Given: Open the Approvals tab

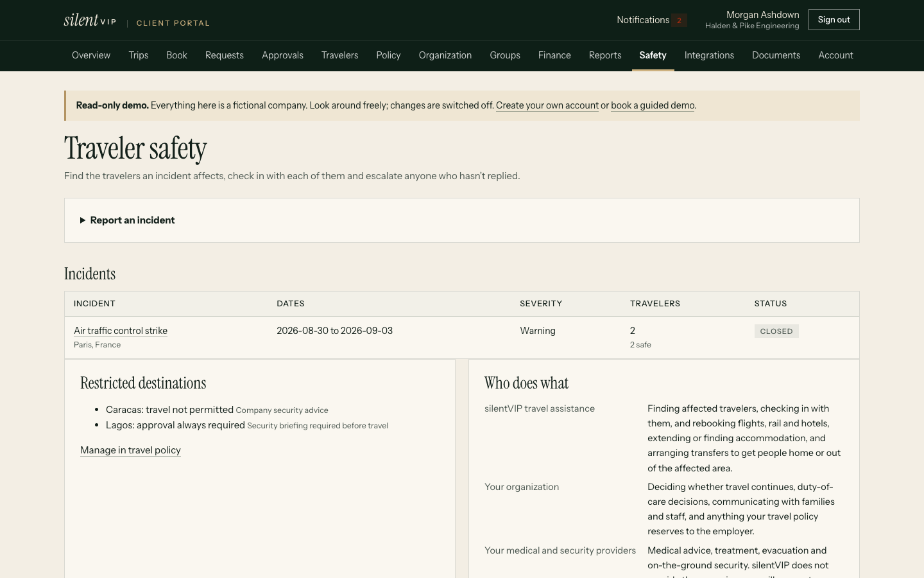Looking at the screenshot, I should pos(282,55).
